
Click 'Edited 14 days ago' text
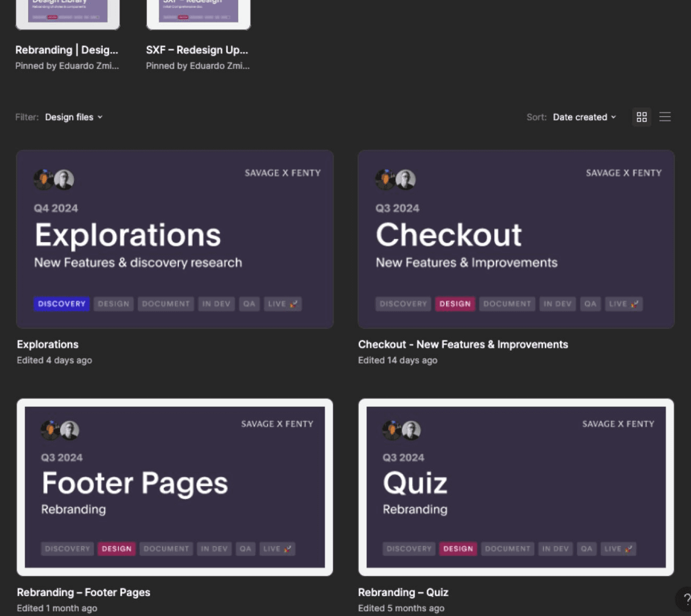[398, 360]
